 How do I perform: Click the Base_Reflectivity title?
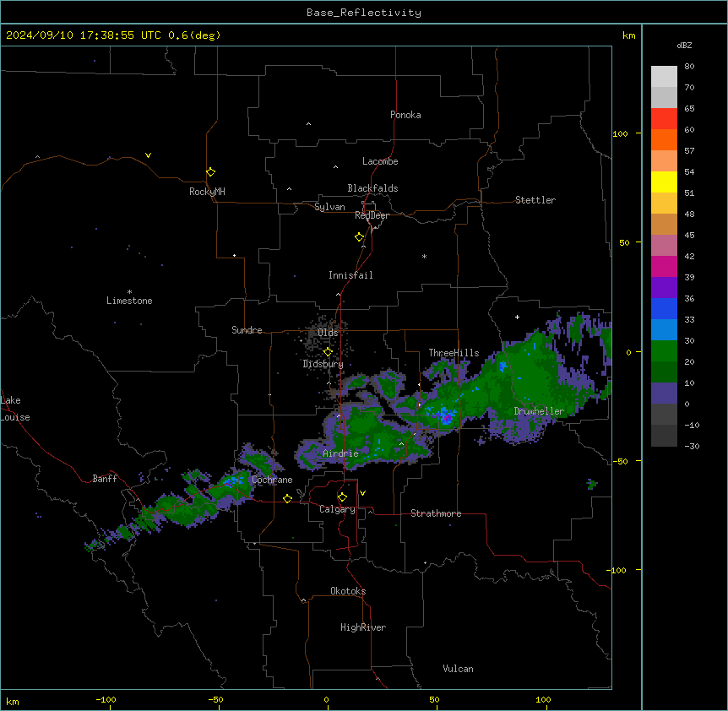(364, 13)
